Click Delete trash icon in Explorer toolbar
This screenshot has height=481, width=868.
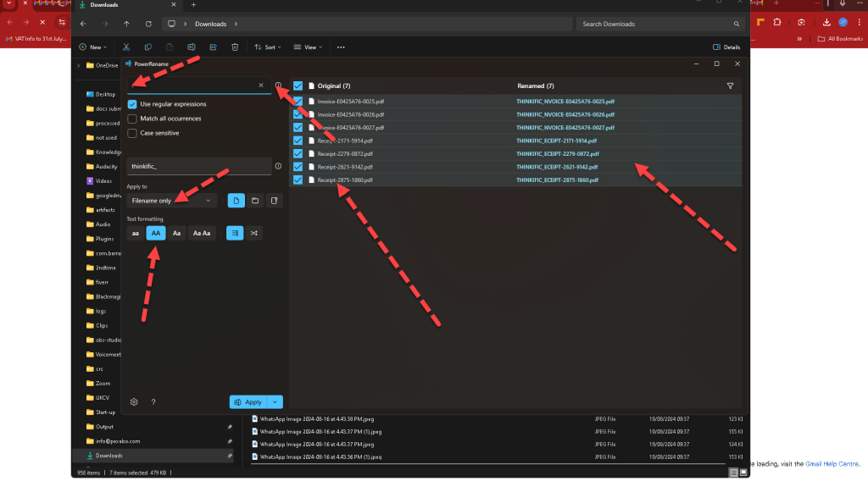click(235, 47)
